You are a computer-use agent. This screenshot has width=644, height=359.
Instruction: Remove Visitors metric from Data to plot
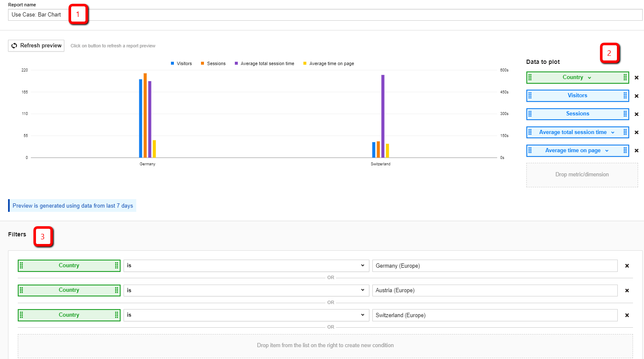point(636,96)
